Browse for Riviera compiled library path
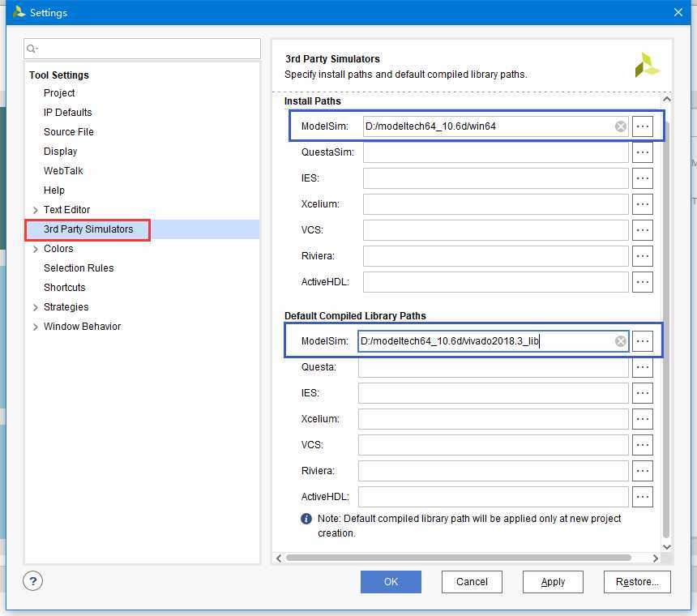The height and width of the screenshot is (616, 697). click(643, 471)
